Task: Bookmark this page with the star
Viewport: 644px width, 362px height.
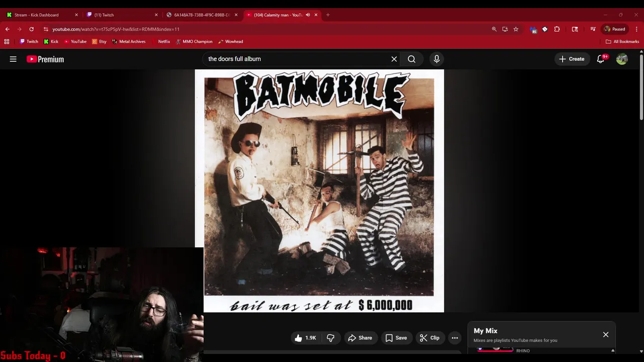Action: [516, 29]
